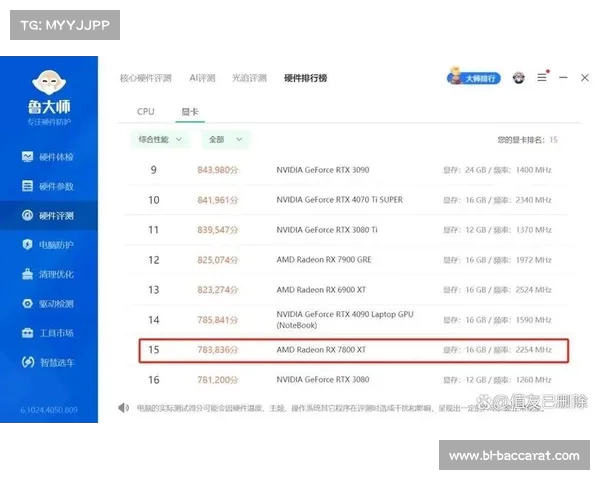Click the score 785,841分
This screenshot has height=480, width=600.
[x=218, y=320]
